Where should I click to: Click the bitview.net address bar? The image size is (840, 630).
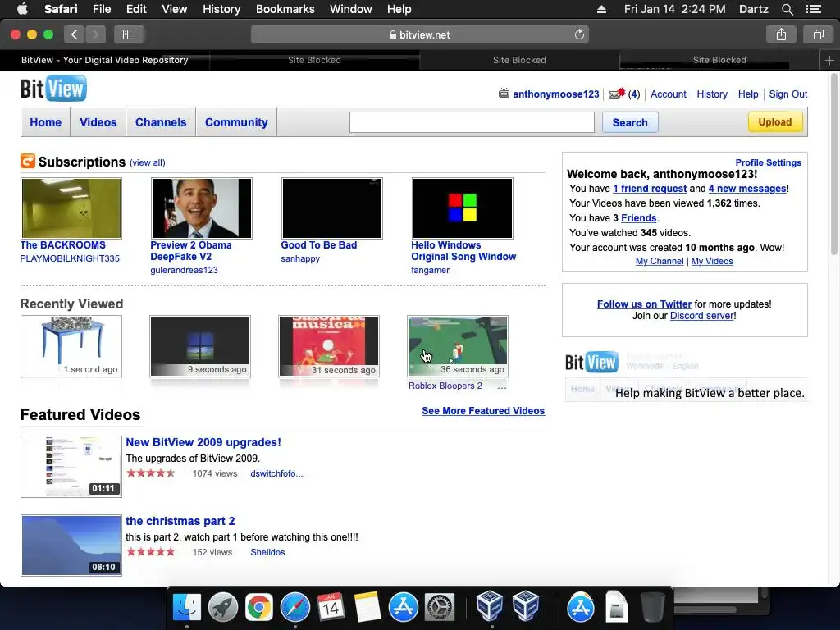pos(419,34)
